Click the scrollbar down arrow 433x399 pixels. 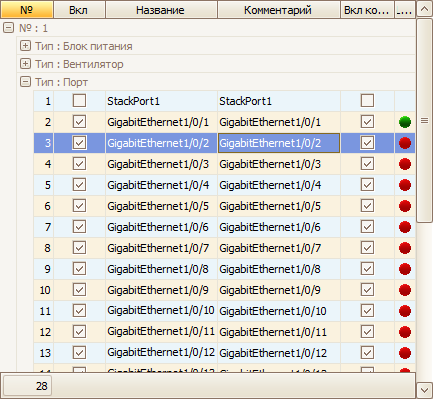(x=424, y=390)
